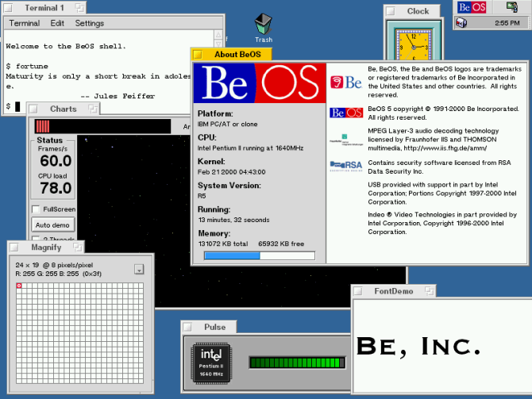532x399 pixels.
Task: Click red selected pixel in Magnify grid
Action: [19, 286]
